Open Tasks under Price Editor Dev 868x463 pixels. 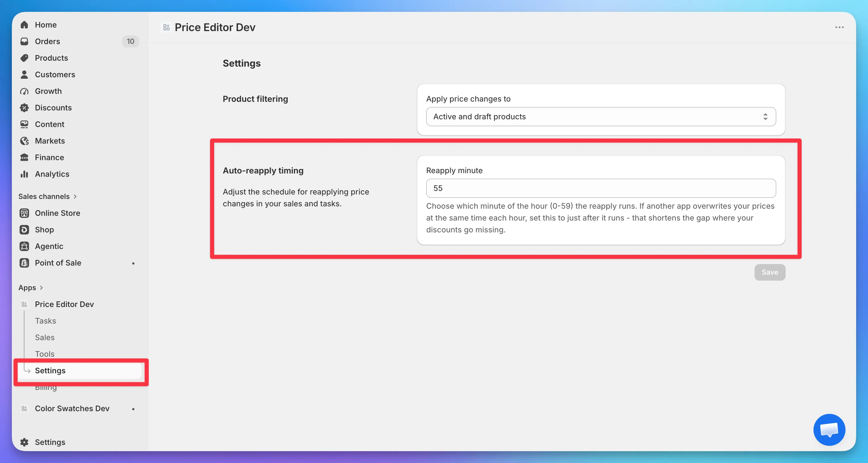[46, 321]
